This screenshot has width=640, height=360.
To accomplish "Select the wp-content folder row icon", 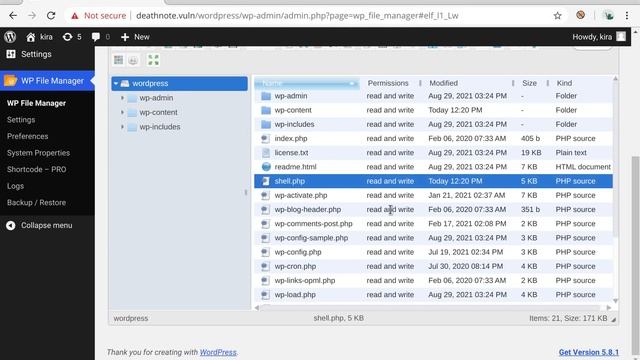I will pos(266,110).
